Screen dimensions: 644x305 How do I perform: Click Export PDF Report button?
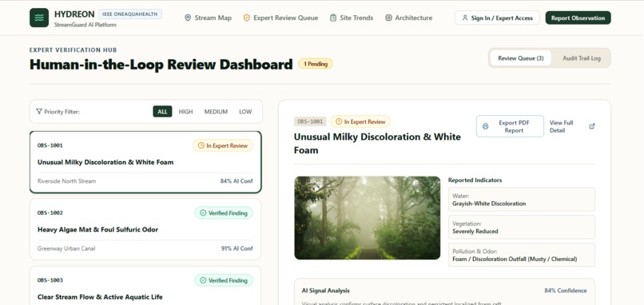click(510, 126)
